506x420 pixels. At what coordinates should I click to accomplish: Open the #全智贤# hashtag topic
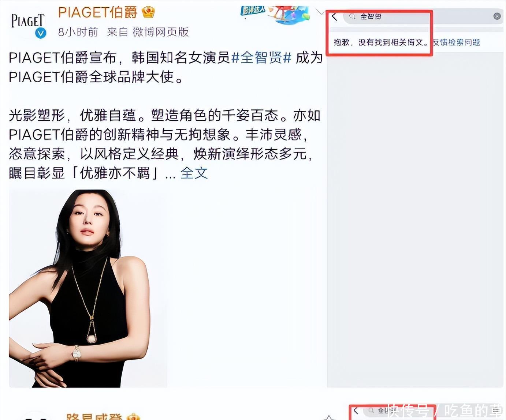[261, 58]
